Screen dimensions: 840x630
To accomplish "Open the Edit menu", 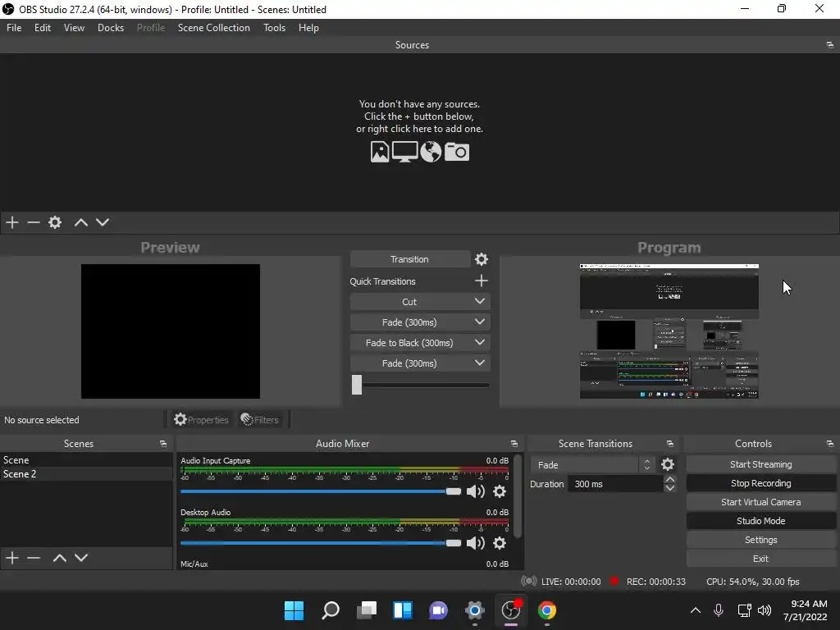I will point(43,28).
